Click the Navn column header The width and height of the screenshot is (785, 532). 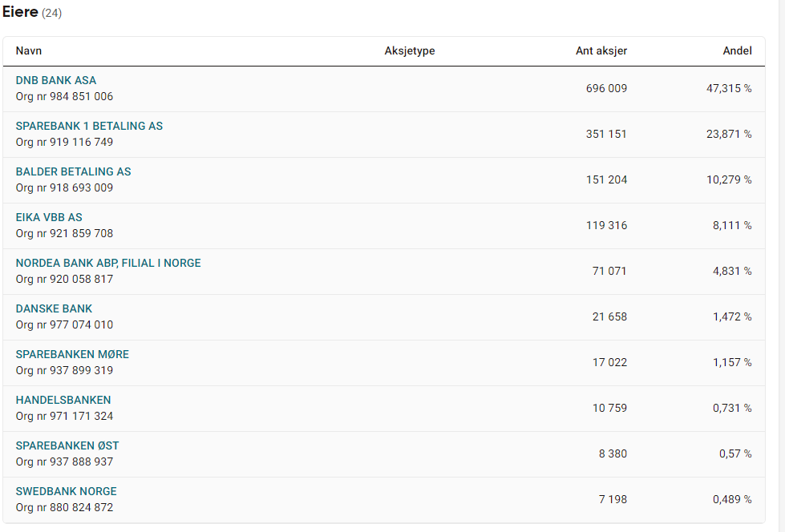[x=29, y=50]
